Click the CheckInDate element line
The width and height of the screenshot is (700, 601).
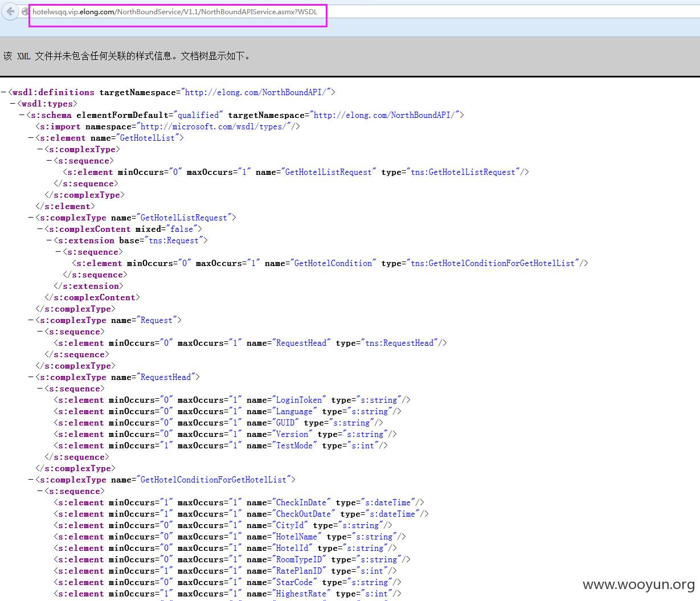tap(239, 502)
